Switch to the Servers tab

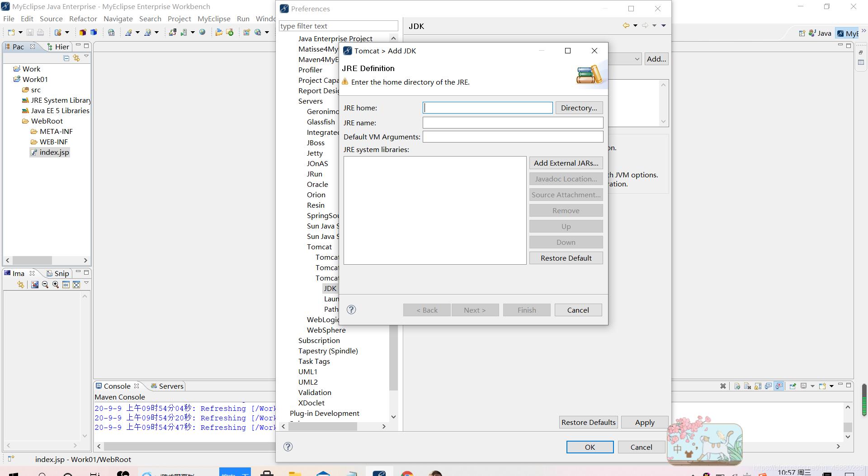pyautogui.click(x=167, y=386)
